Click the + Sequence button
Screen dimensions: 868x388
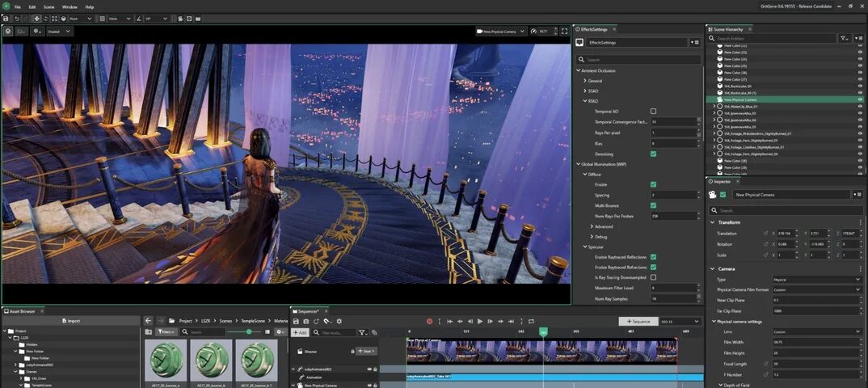click(x=638, y=321)
